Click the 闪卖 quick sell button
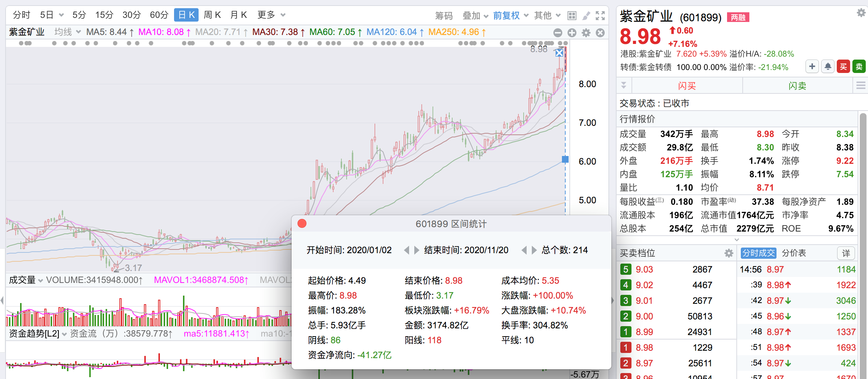Screen dimensions: 868x379 pos(797,86)
